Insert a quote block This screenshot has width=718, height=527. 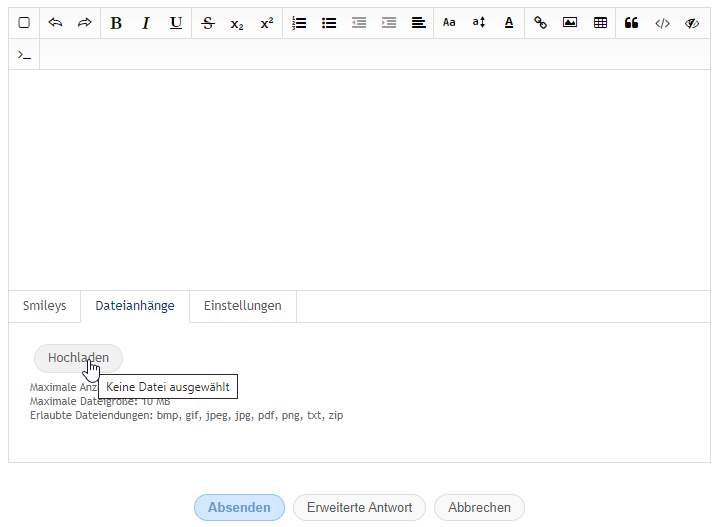(631, 23)
